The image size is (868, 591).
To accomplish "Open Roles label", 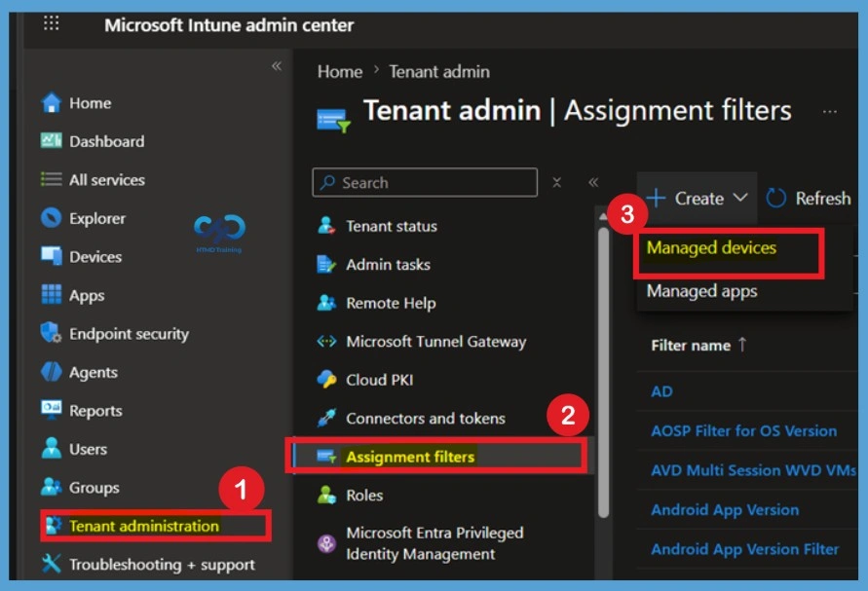I will [364, 495].
